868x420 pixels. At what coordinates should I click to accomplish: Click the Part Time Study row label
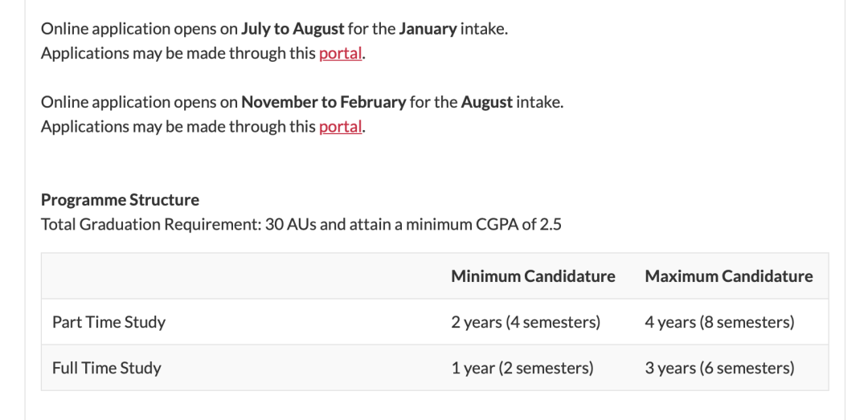click(108, 322)
